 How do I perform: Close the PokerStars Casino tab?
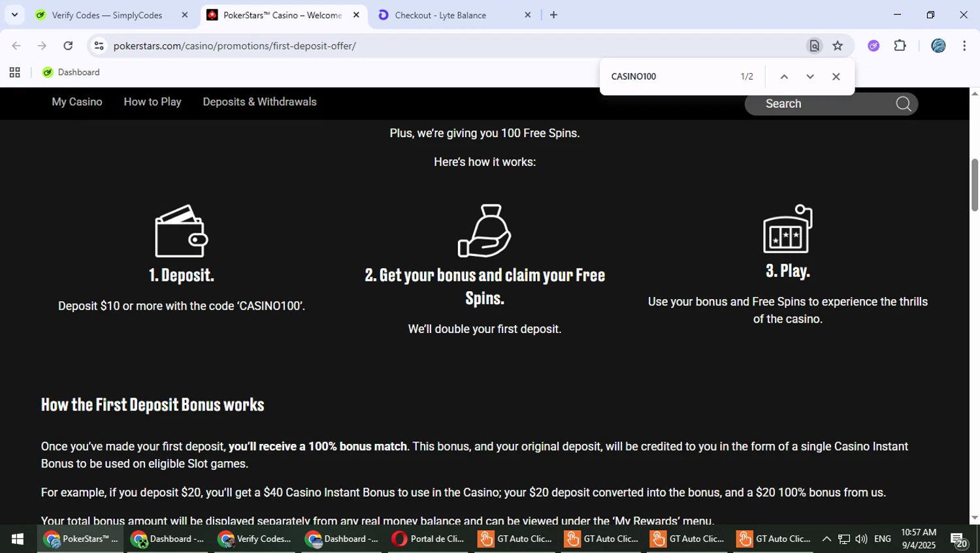[356, 15]
